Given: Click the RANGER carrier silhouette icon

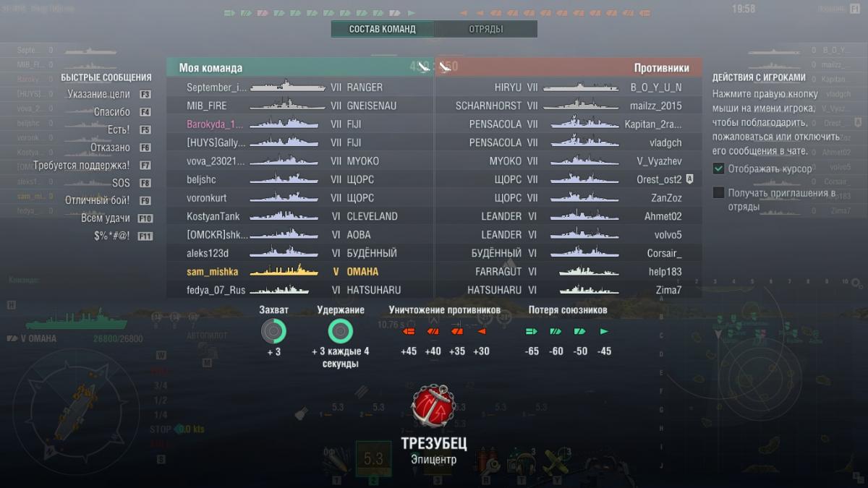Looking at the screenshot, I should click(x=287, y=87).
